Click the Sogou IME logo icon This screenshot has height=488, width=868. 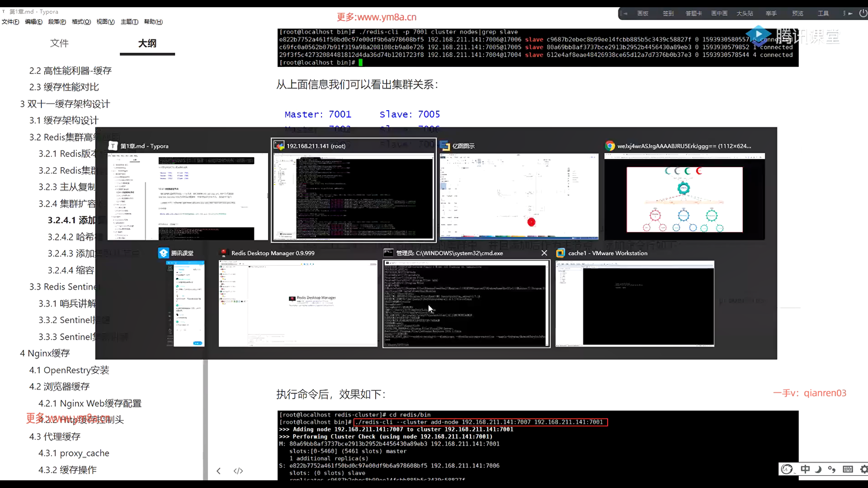click(787, 469)
